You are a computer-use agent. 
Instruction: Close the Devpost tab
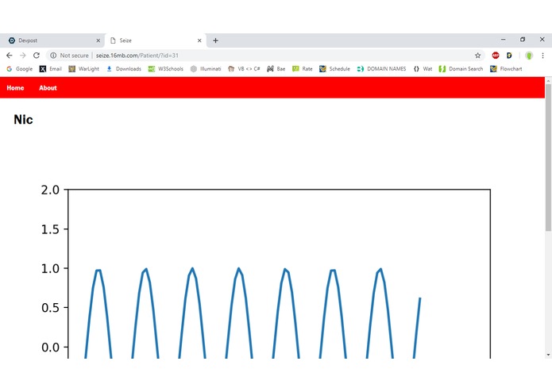click(98, 40)
